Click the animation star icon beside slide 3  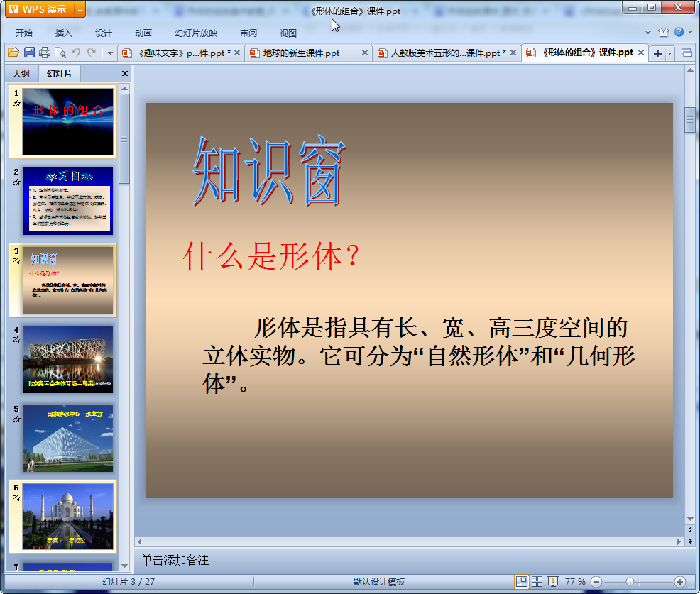pyautogui.click(x=16, y=261)
